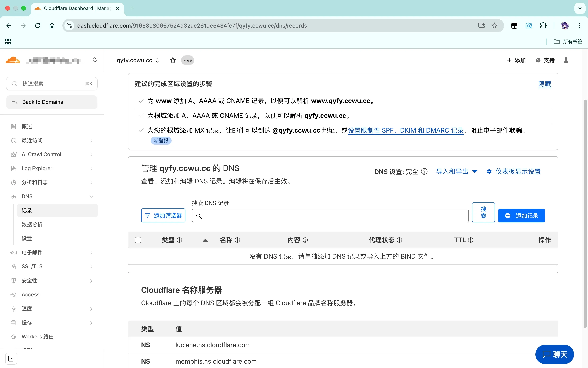Screen dimensions: 588x368
Task: Open 仪表板显示设置 gear settings
Action: tap(513, 171)
